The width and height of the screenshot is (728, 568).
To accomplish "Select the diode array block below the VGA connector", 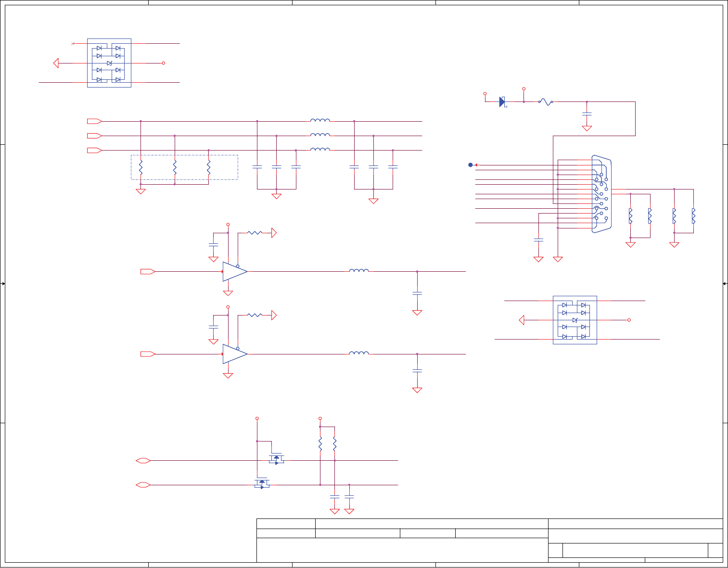I will (x=575, y=320).
